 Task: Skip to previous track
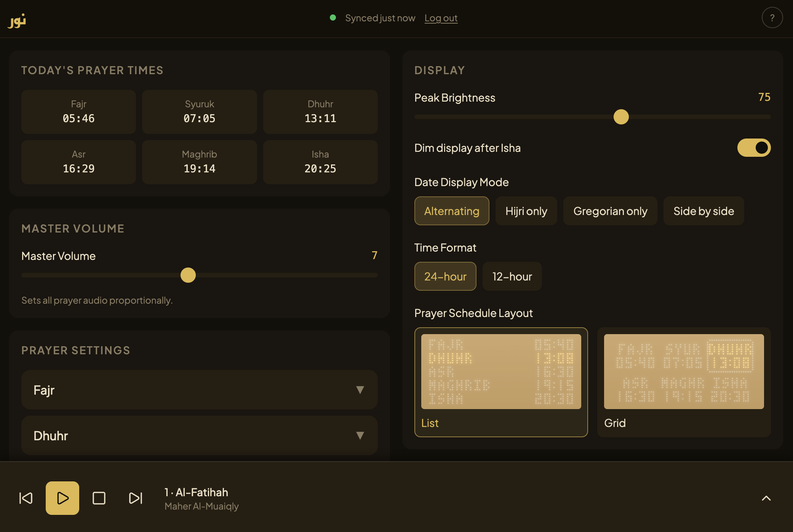coord(26,498)
